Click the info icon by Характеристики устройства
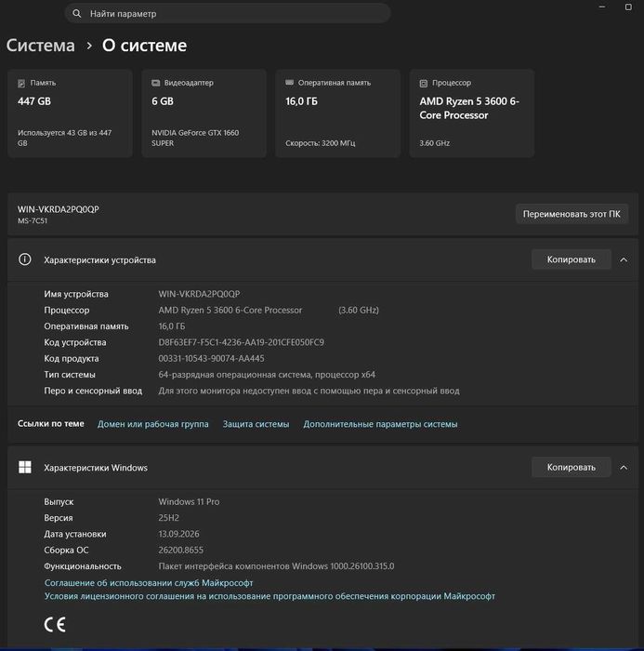This screenshot has height=651, width=644. [x=25, y=259]
